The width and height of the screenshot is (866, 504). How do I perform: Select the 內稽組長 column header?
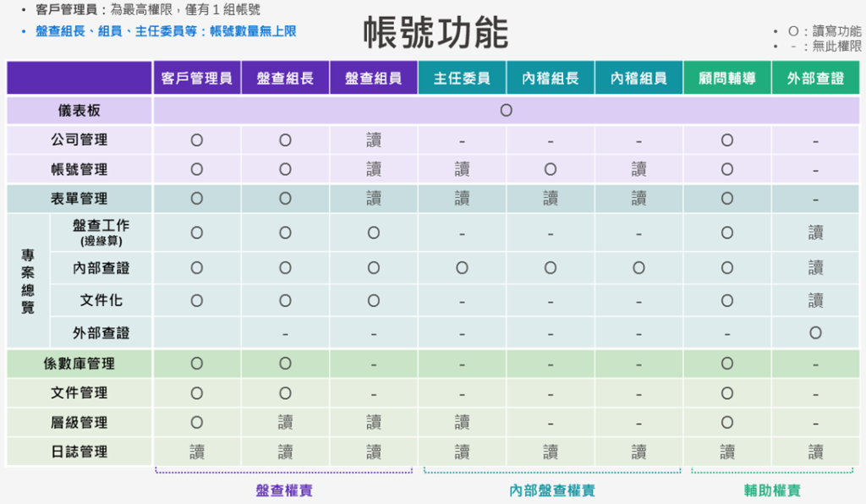551,79
